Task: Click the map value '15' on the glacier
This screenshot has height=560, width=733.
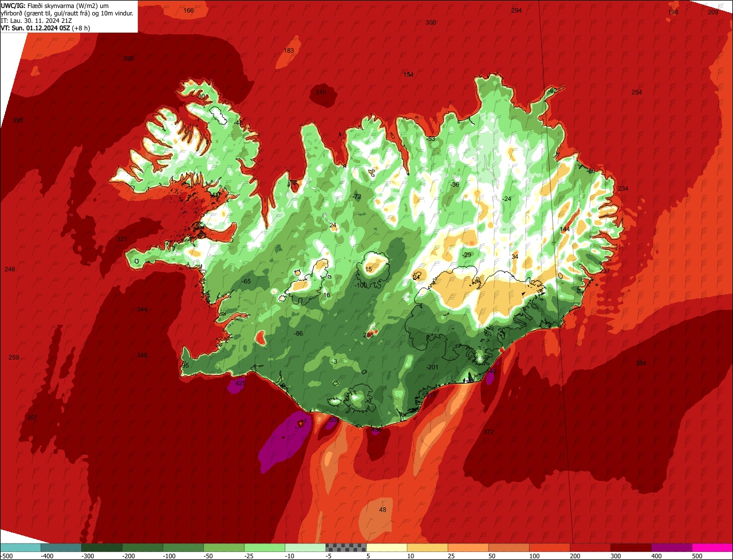Action: (x=368, y=269)
